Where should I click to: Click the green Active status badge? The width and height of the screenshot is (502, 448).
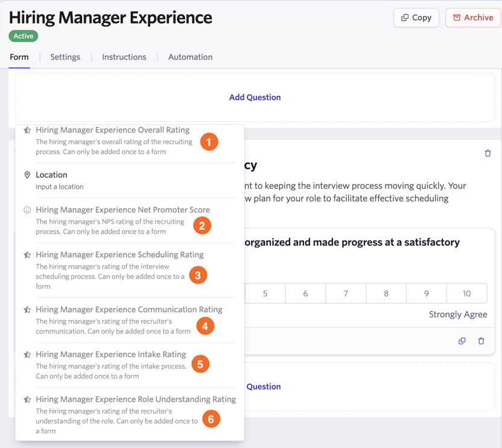24,36
